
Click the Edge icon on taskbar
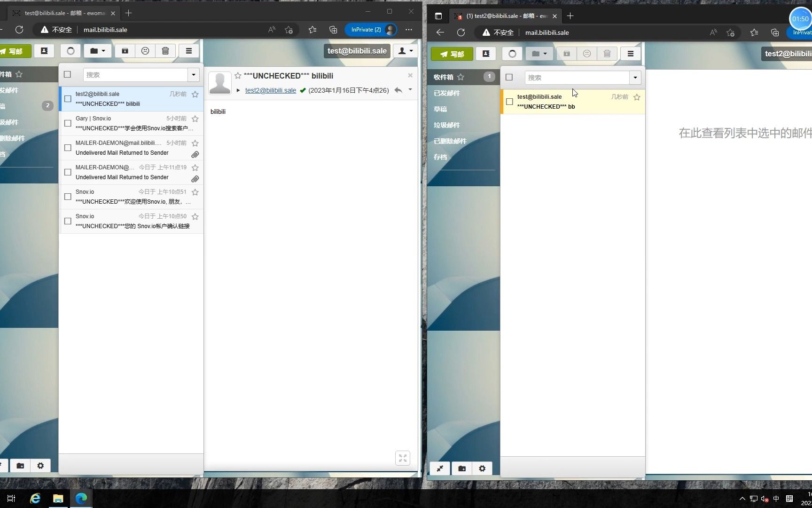81,499
